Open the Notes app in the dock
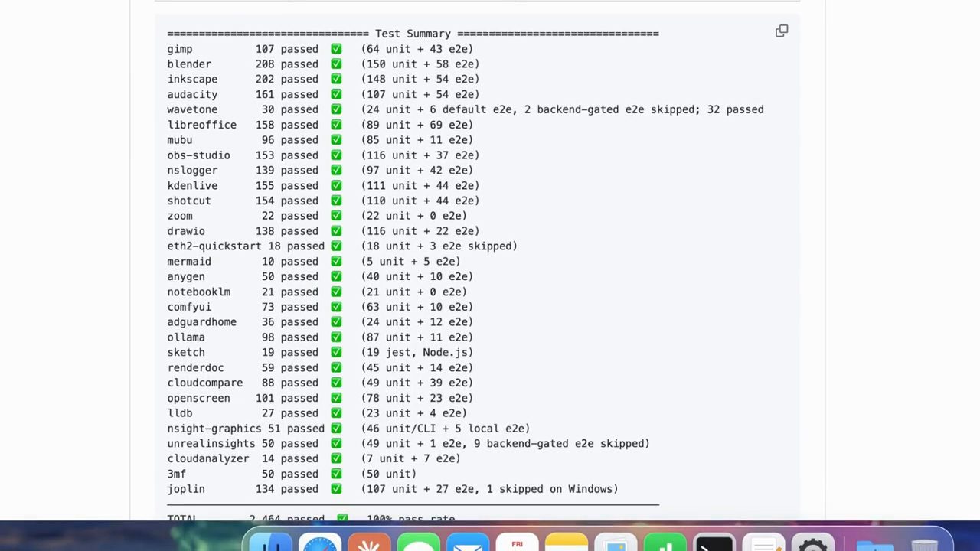This screenshot has height=551, width=980. coord(567,543)
